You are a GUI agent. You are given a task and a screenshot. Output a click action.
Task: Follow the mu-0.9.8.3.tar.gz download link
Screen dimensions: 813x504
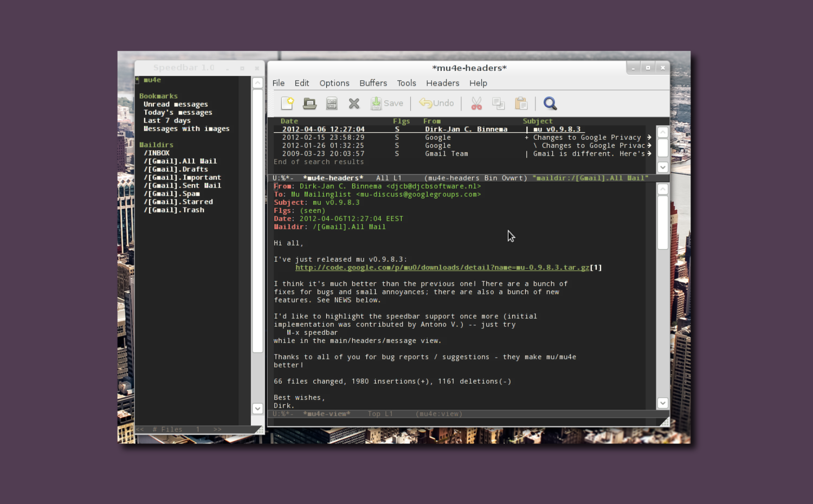click(x=442, y=267)
